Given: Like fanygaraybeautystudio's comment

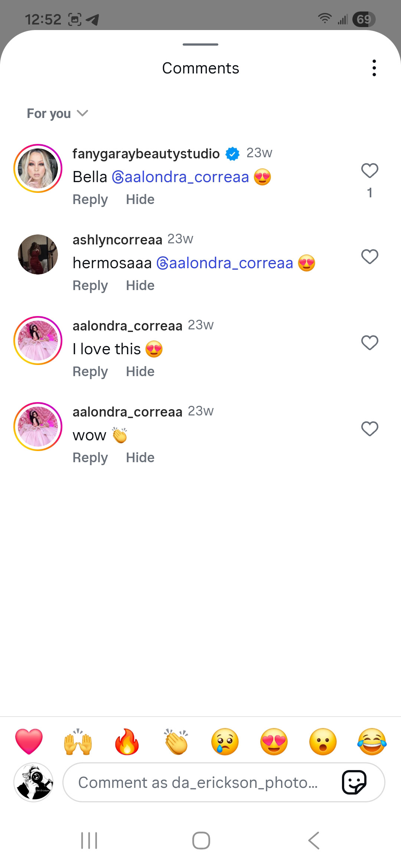Looking at the screenshot, I should coord(370,171).
